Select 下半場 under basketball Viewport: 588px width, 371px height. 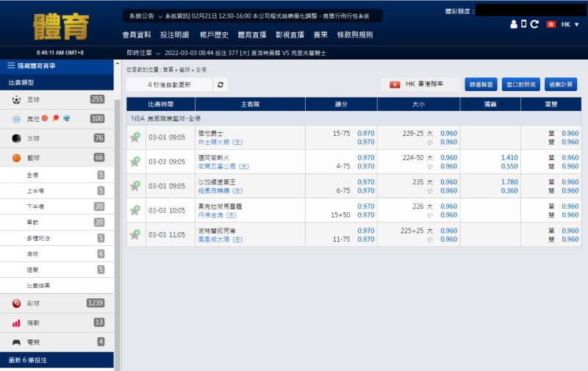click(57, 206)
